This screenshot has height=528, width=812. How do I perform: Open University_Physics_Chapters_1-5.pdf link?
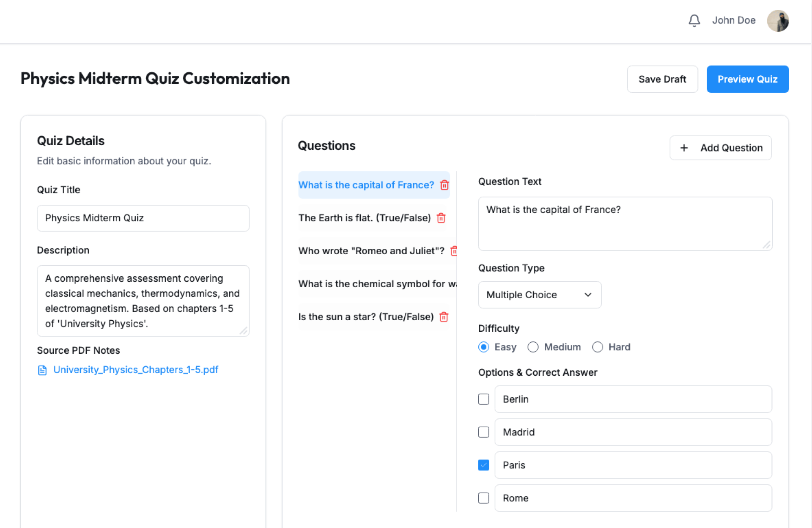135,370
